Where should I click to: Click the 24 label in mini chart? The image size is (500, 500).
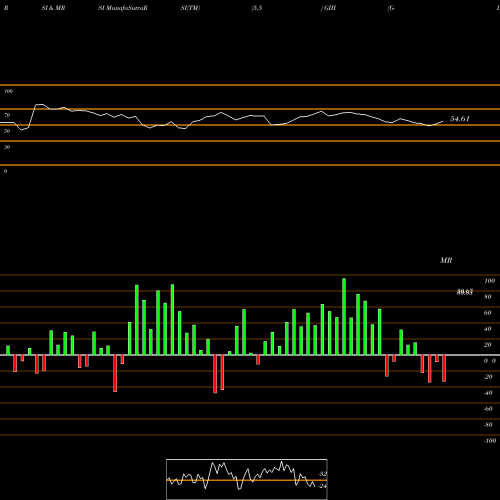click(x=323, y=486)
